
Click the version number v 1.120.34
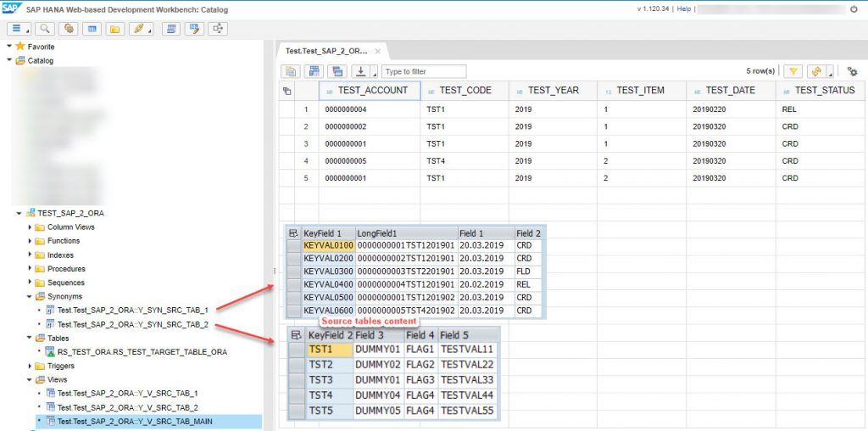coord(653,8)
